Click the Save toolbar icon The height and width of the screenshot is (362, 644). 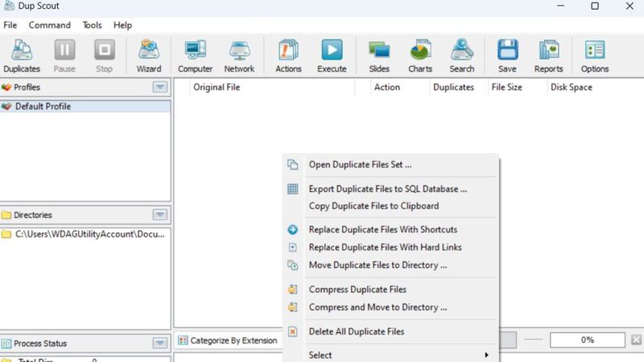(x=506, y=55)
